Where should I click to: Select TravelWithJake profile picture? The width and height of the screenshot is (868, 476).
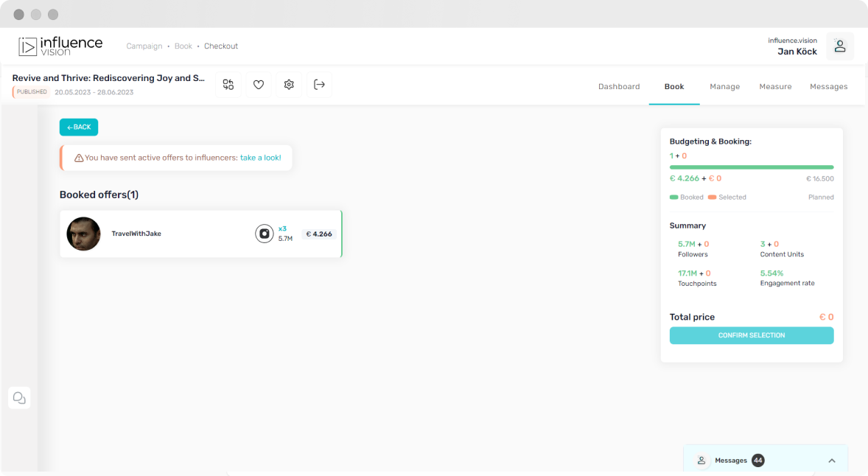(x=83, y=234)
